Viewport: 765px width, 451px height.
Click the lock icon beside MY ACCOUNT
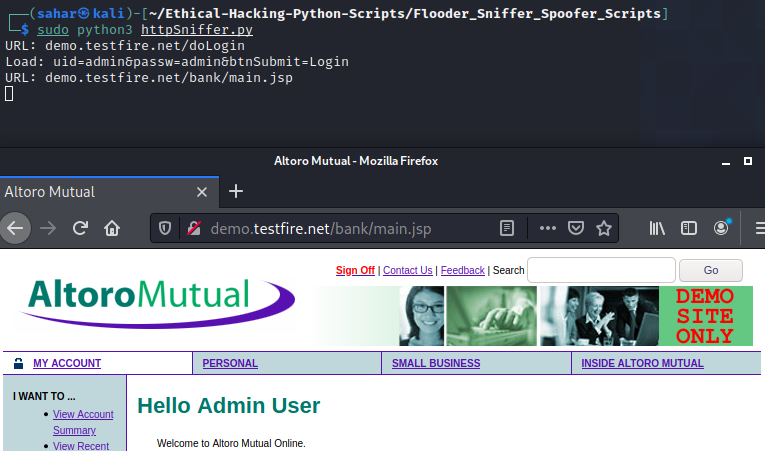19,363
